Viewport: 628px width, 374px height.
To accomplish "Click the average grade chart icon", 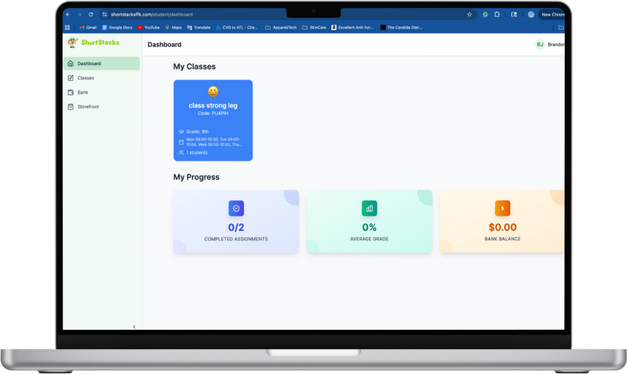I will [x=369, y=208].
